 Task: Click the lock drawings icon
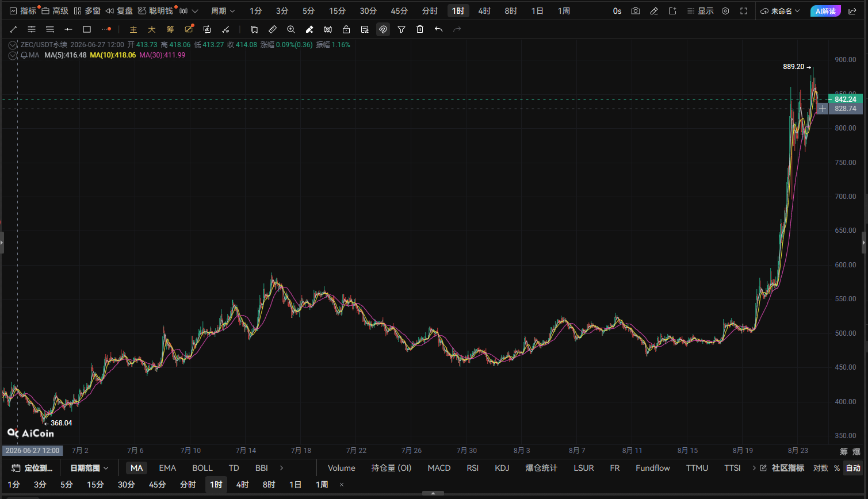point(346,29)
